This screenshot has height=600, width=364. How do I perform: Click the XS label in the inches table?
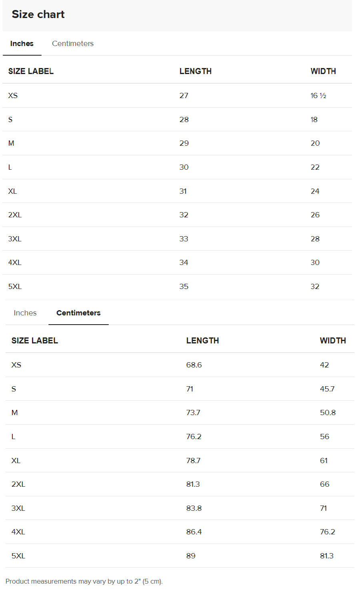(x=13, y=96)
